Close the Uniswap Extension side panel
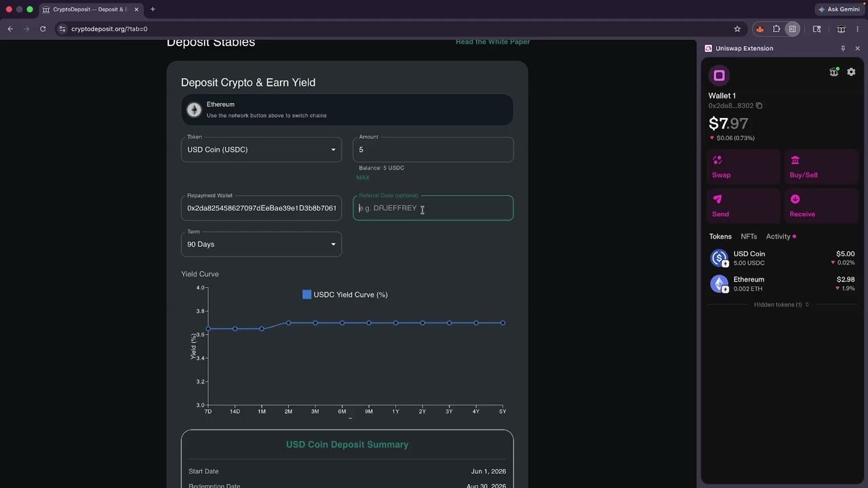The image size is (868, 488). (x=857, y=49)
